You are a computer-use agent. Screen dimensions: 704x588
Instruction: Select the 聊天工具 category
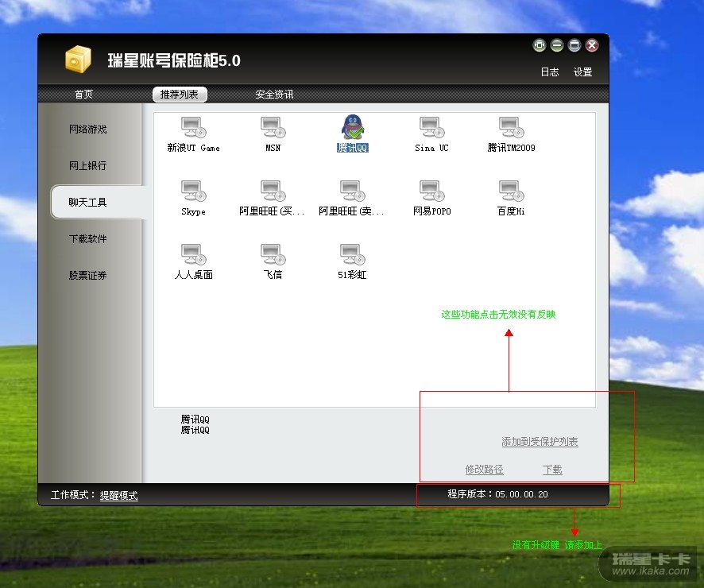96,202
